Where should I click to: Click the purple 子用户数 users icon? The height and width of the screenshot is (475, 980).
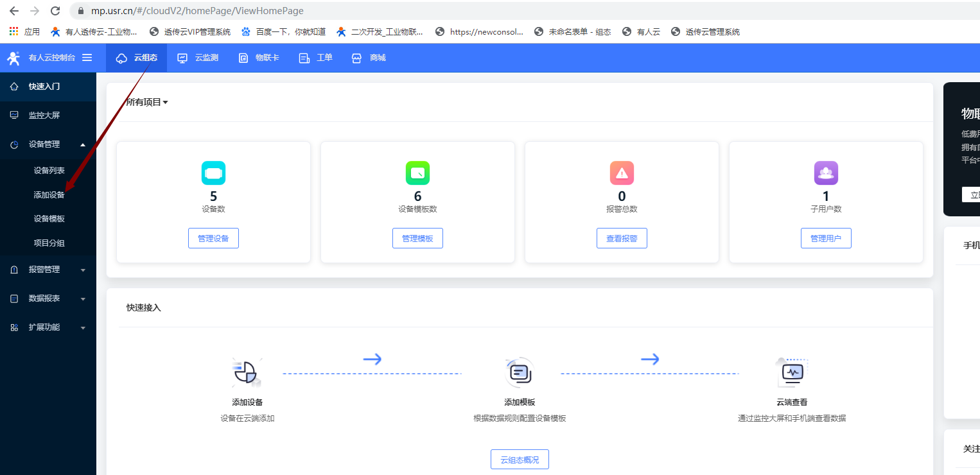point(826,173)
